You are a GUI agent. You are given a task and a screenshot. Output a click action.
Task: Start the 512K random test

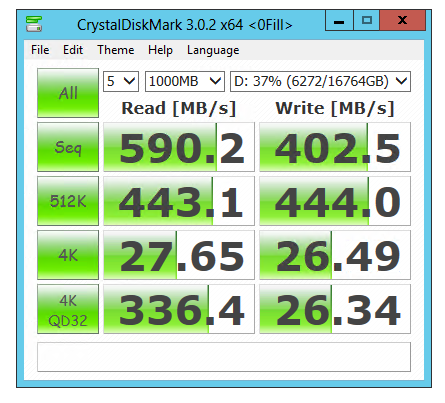[x=68, y=201]
